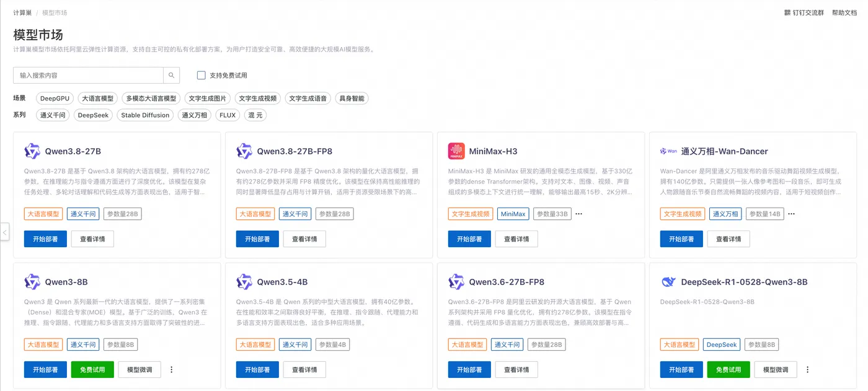Viewport: 868px width, 391px height.
Task: Click 参数量14B tag on Wan-Dancer card
Action: tap(764, 214)
